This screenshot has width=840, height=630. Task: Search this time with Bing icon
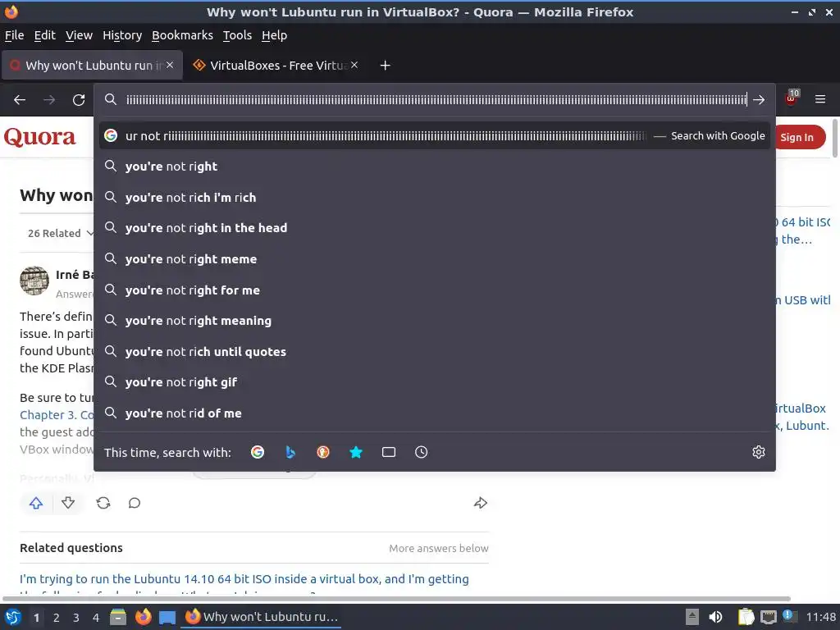[x=290, y=452]
